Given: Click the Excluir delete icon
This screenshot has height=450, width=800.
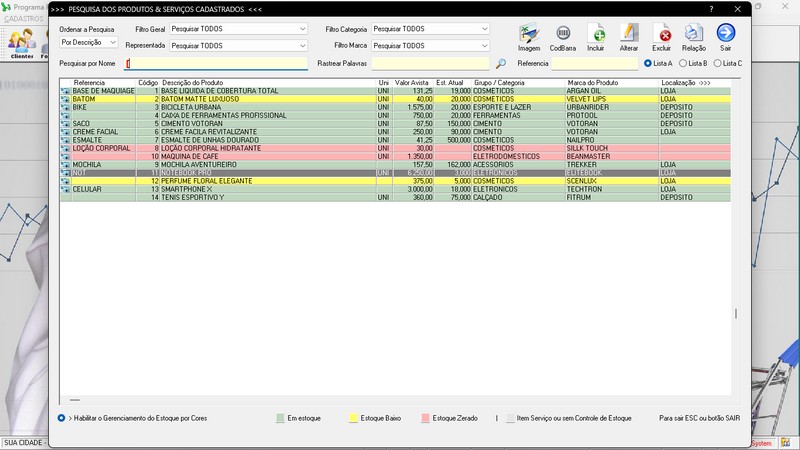Looking at the screenshot, I should click(x=661, y=37).
